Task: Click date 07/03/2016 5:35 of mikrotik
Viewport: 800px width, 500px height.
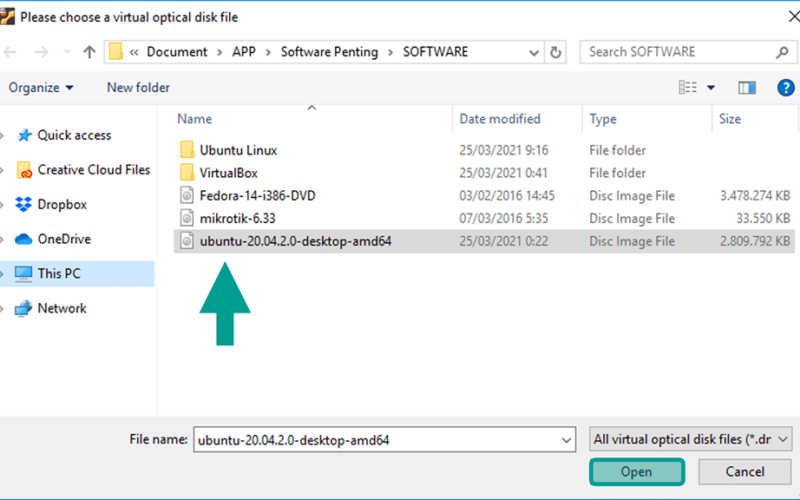Action: (x=503, y=219)
